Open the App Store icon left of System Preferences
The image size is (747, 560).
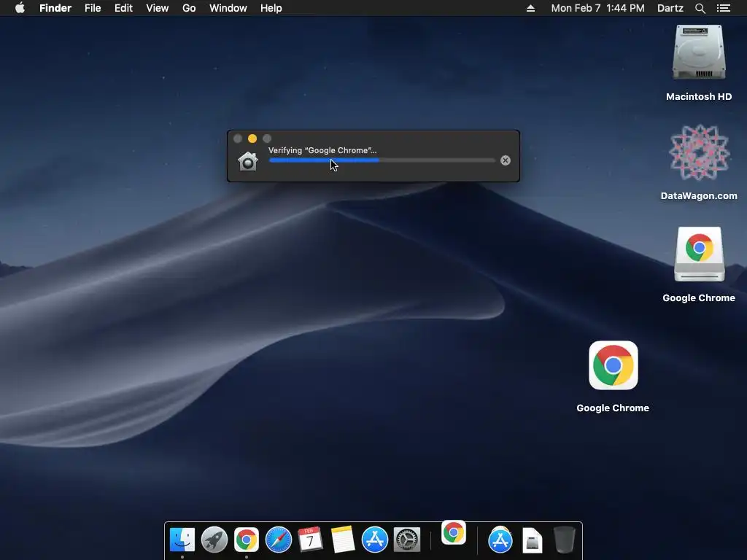tap(375, 540)
